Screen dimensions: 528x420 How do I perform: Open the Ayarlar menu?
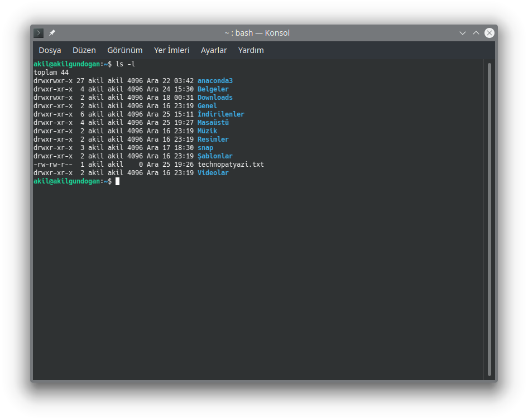tap(214, 50)
